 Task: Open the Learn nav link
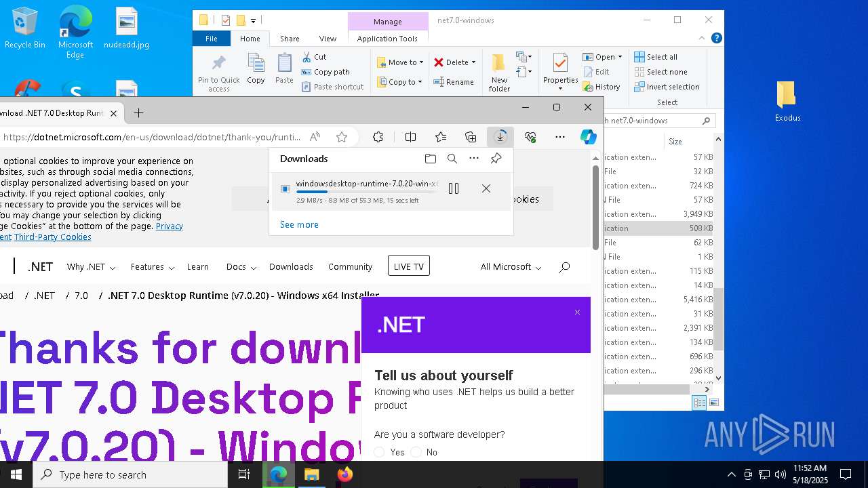pyautogui.click(x=197, y=267)
